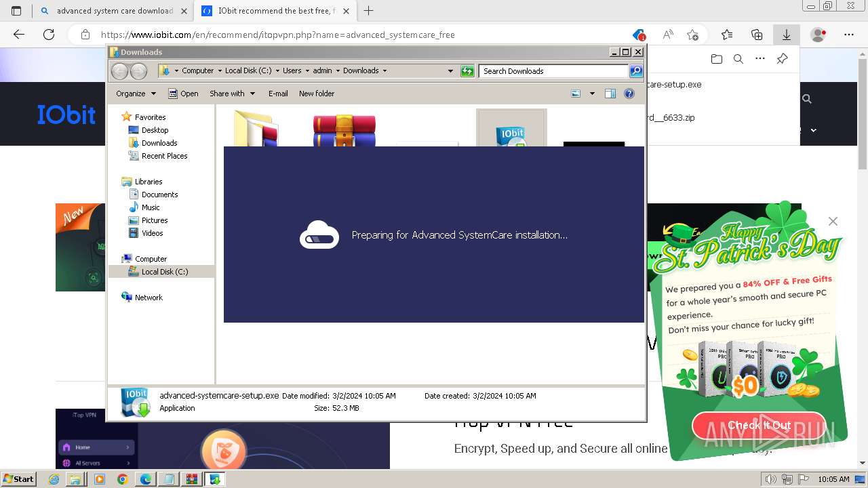Change view icon in Explorer toolbar

576,94
